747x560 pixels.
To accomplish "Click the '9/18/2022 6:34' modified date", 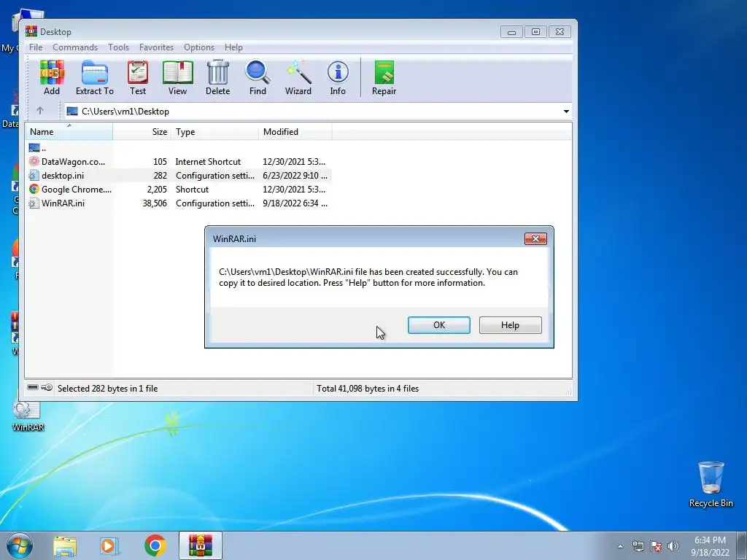I will pos(295,203).
